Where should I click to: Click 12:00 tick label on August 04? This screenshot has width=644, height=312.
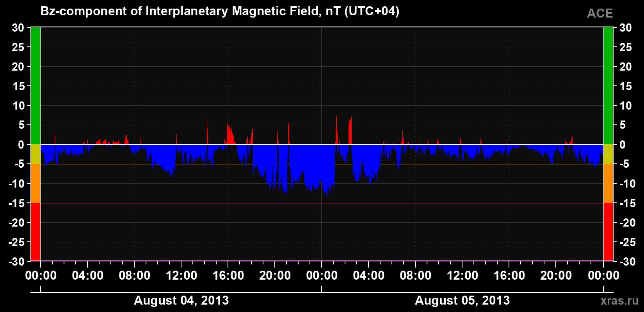pyautogui.click(x=181, y=276)
